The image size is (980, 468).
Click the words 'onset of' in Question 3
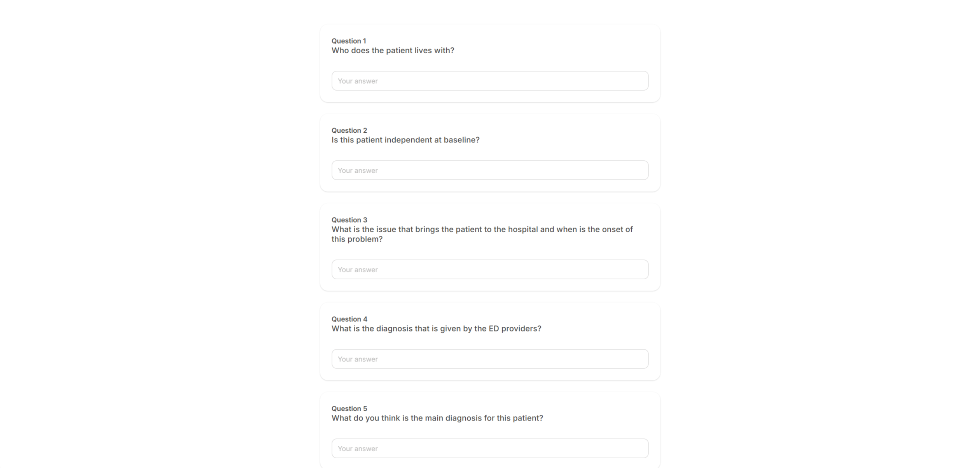617,230
